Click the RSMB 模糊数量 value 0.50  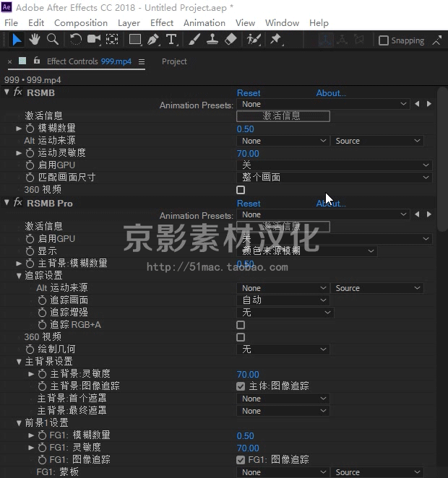point(245,129)
